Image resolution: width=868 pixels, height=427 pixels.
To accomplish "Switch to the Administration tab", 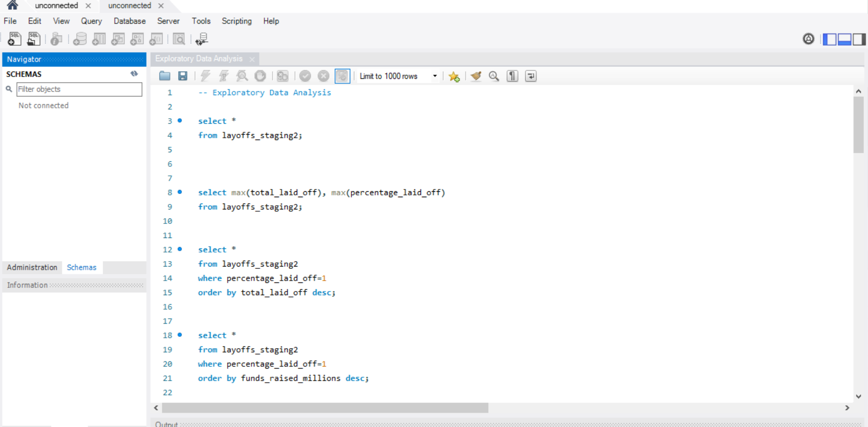I will 32,267.
